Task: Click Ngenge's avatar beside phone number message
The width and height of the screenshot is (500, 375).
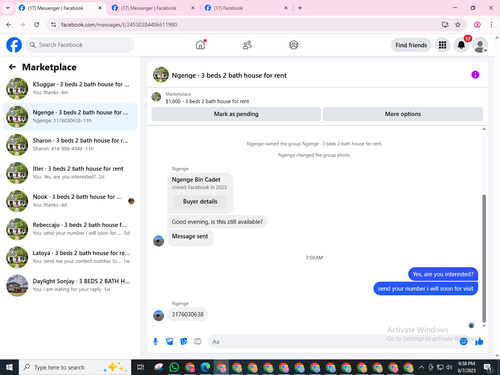Action: click(x=158, y=315)
